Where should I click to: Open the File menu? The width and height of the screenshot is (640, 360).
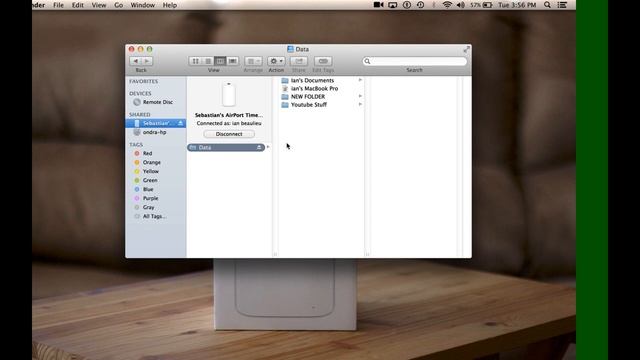point(58,5)
